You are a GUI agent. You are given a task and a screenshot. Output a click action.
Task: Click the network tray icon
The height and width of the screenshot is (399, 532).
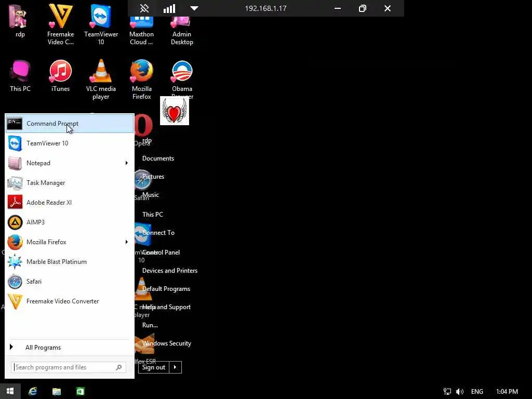coord(447,392)
